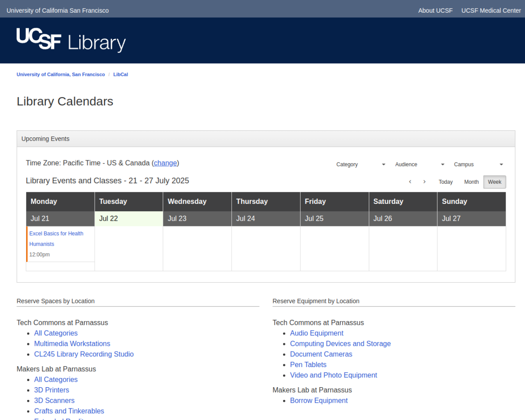The image size is (525, 420).
Task: Click the Upcoming Events panel header
Action: [266, 139]
